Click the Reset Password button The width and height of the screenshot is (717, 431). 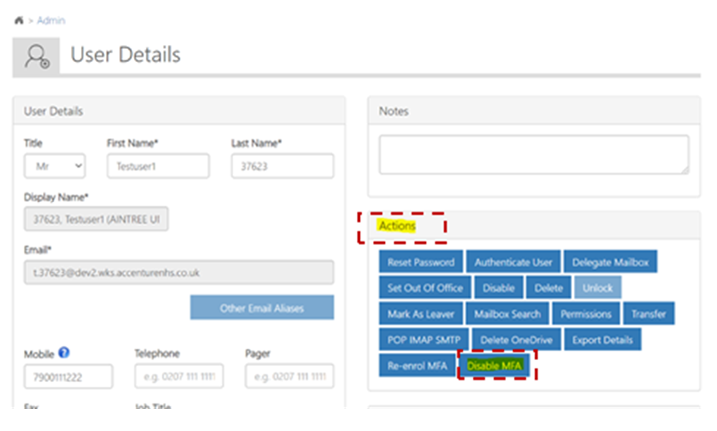[x=421, y=262]
